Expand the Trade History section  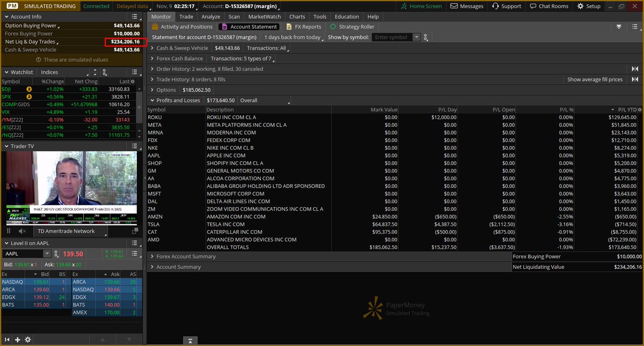point(152,79)
